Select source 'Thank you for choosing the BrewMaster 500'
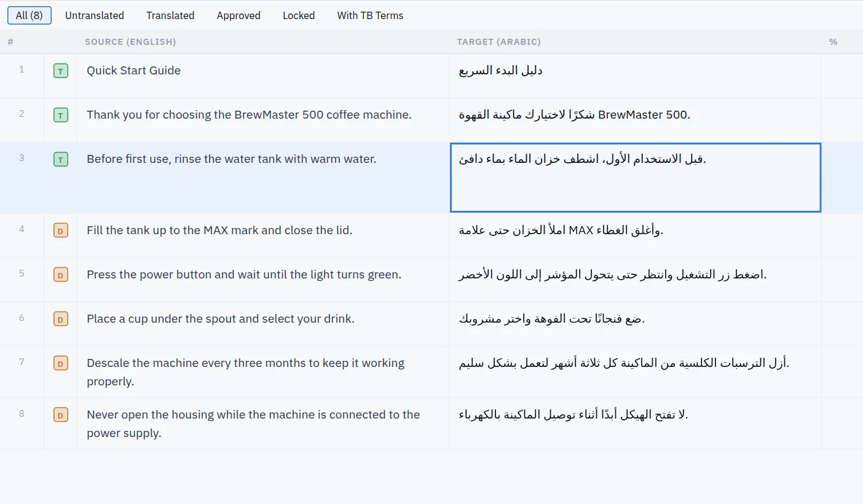 [205, 115]
